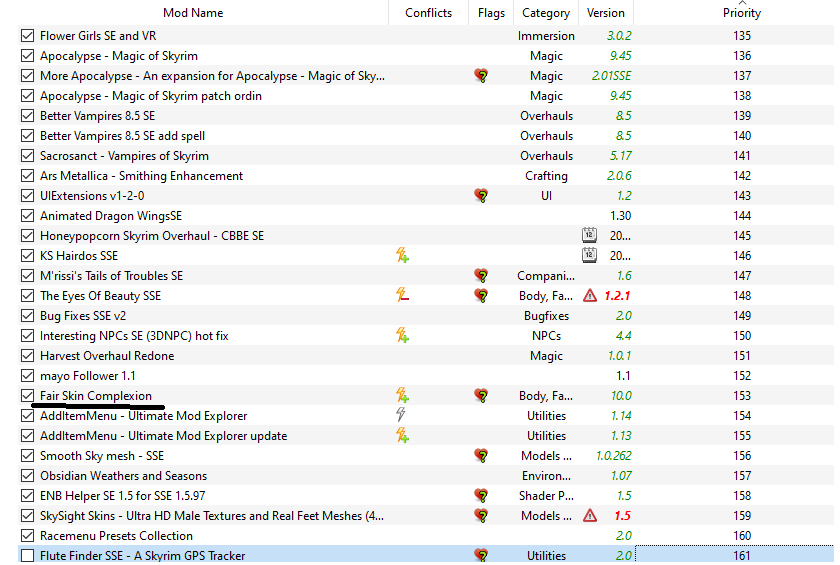Click version warning triangle for SkySight Skins
This screenshot has width=840, height=565.
590,516
